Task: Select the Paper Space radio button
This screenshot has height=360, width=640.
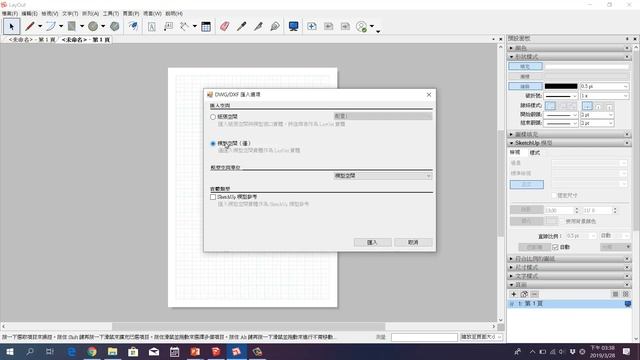Action: (213, 117)
